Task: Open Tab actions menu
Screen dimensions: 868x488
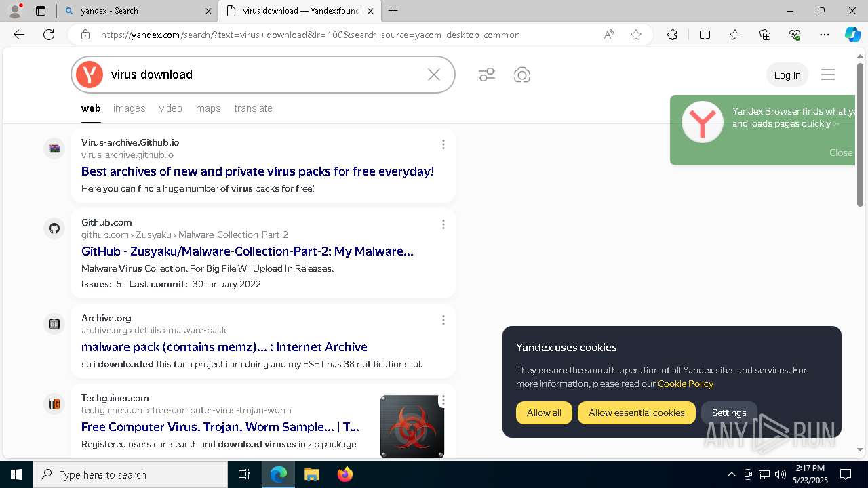Action: click(x=41, y=11)
